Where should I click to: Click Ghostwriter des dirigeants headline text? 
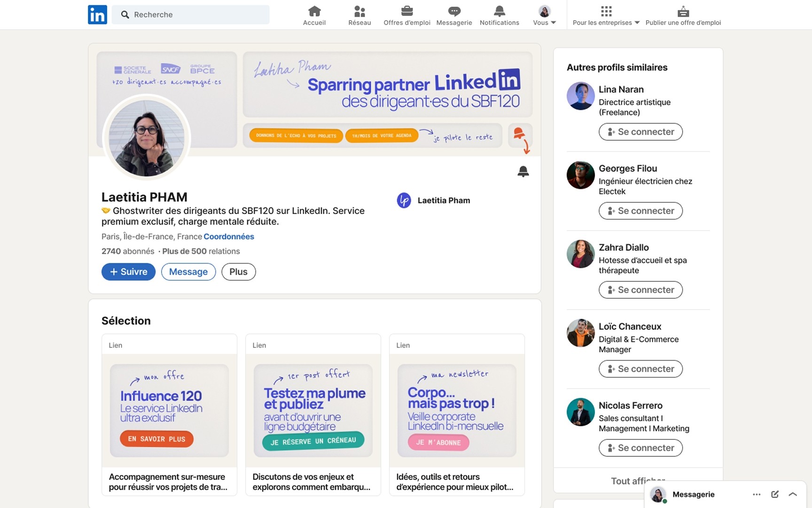[x=233, y=216]
